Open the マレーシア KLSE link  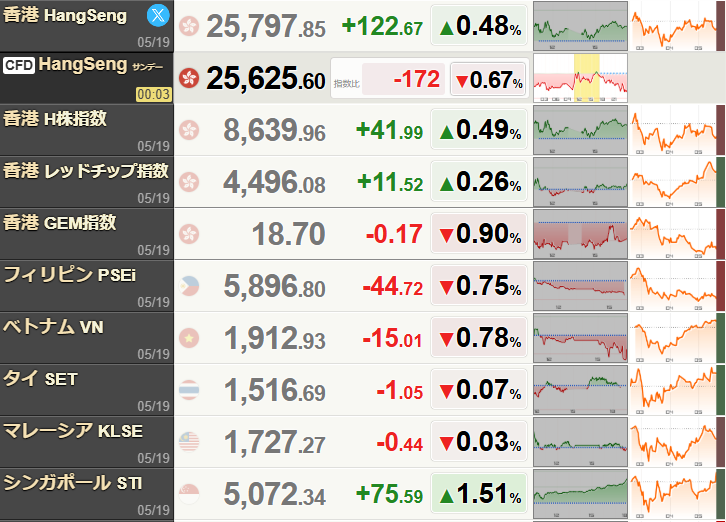pyautogui.click(x=73, y=431)
